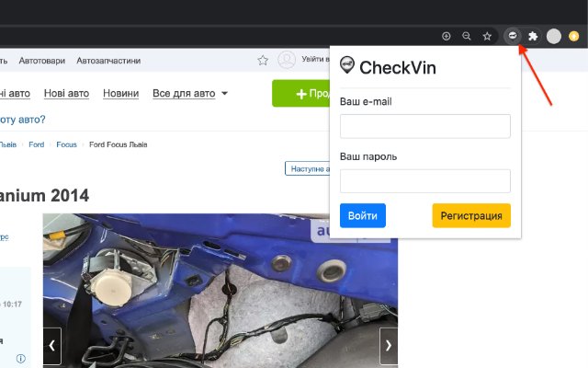Image resolution: width=588 pixels, height=368 pixels.
Task: Open the Chrome extensions puzzle icon
Action: point(533,36)
